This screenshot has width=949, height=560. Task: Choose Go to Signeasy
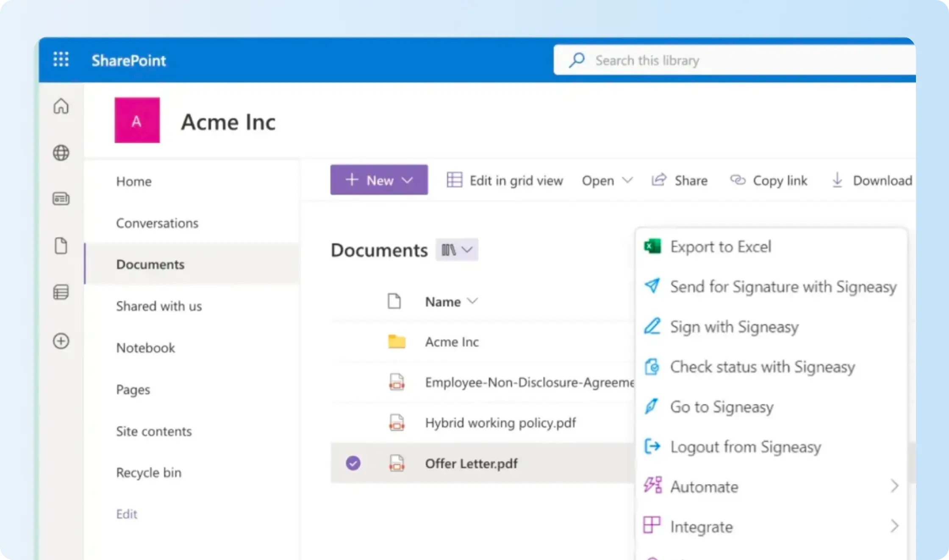pyautogui.click(x=771, y=407)
